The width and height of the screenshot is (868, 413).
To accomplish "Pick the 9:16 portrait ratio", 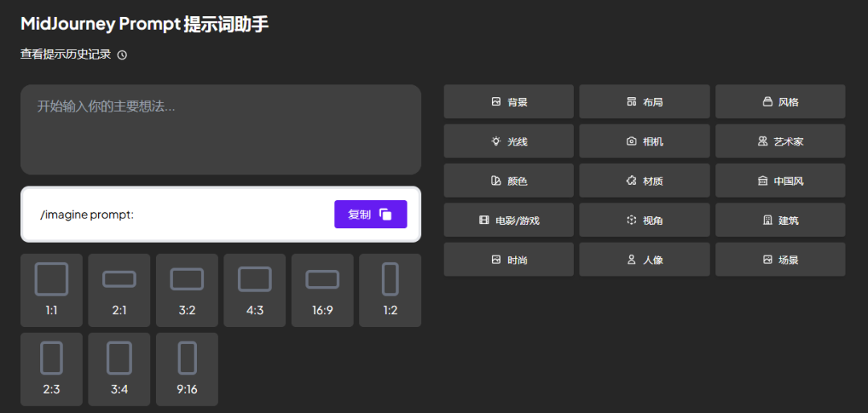I will [x=187, y=369].
